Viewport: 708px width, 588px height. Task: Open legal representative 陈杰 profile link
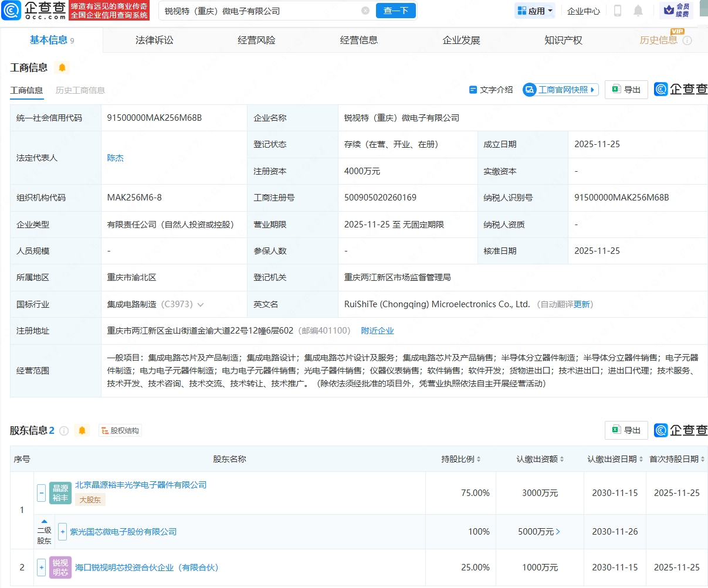coord(115,158)
